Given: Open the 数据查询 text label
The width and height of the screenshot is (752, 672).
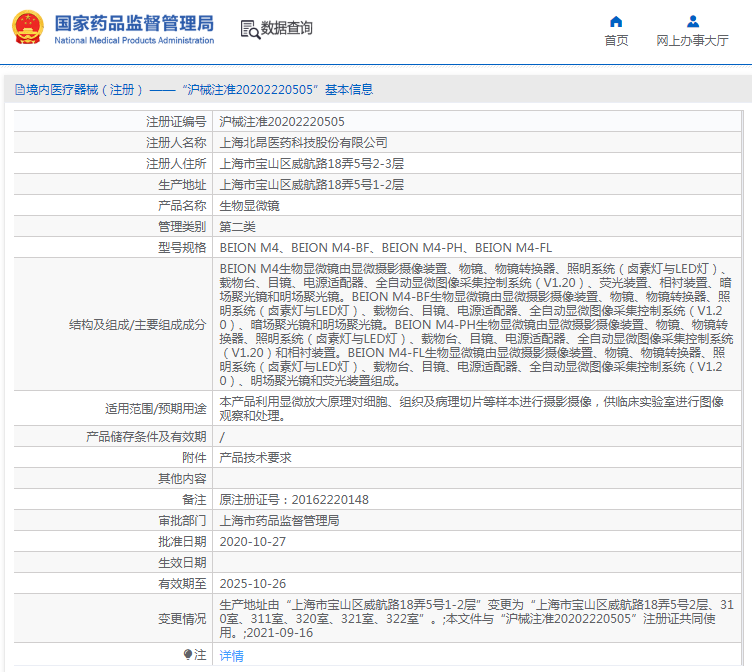Looking at the screenshot, I should (287, 29).
